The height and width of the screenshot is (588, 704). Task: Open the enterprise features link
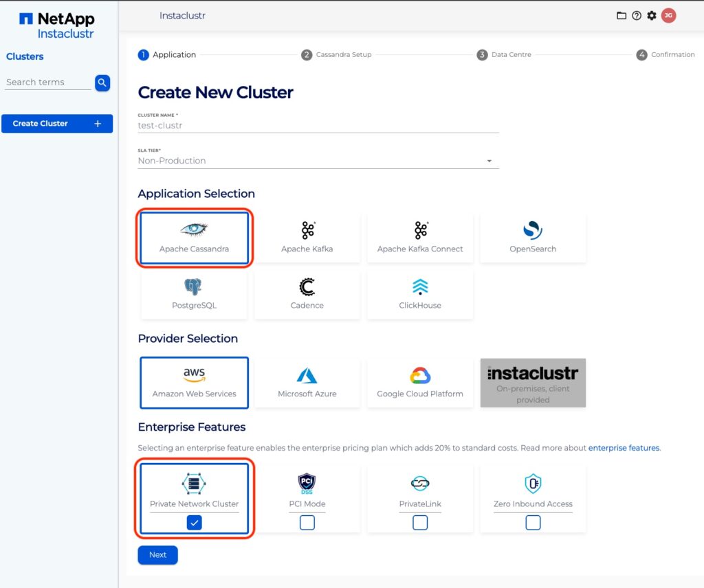[624, 448]
